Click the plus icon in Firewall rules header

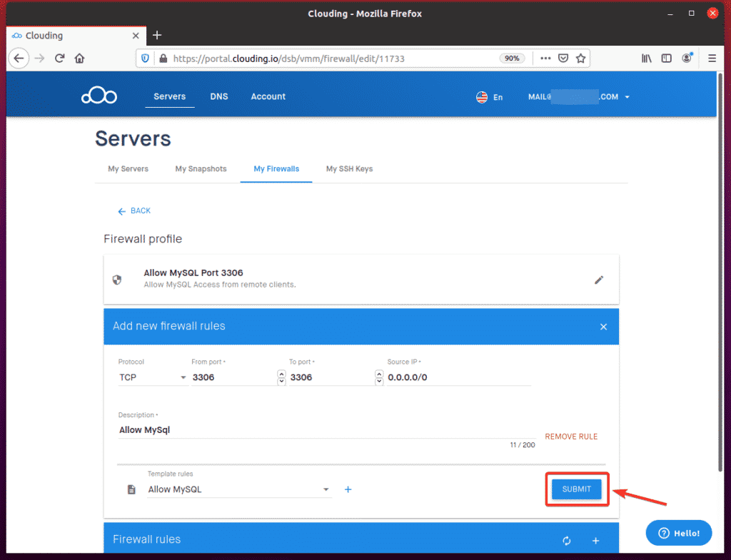pyautogui.click(x=596, y=541)
